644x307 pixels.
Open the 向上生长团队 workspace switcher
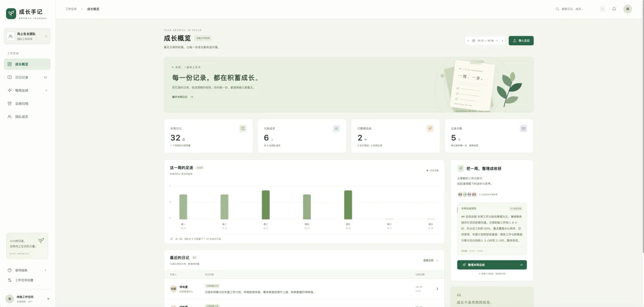point(28,36)
